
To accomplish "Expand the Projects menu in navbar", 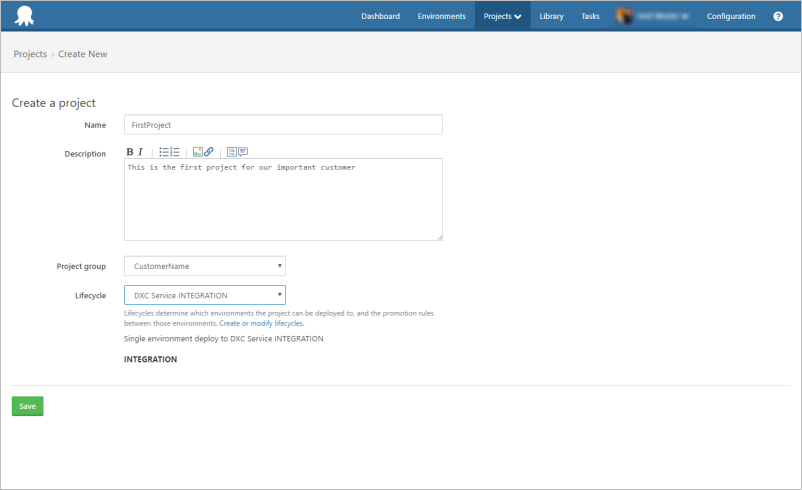I will coord(502,16).
